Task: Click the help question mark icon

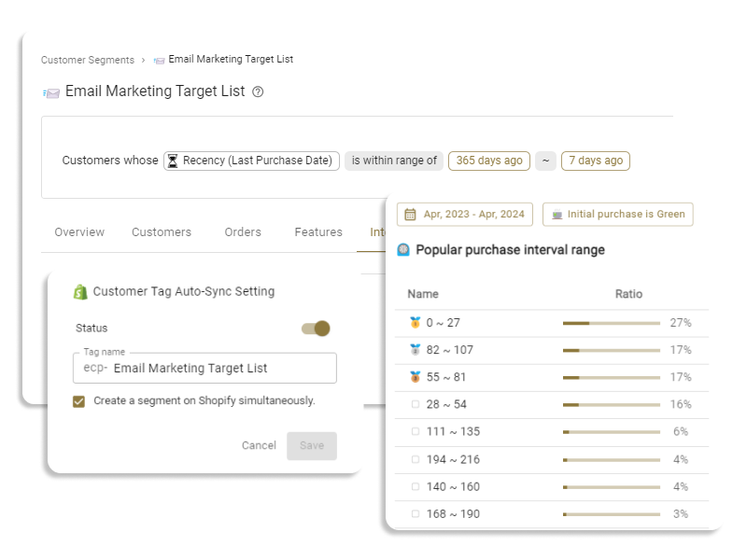Action: 259,92
